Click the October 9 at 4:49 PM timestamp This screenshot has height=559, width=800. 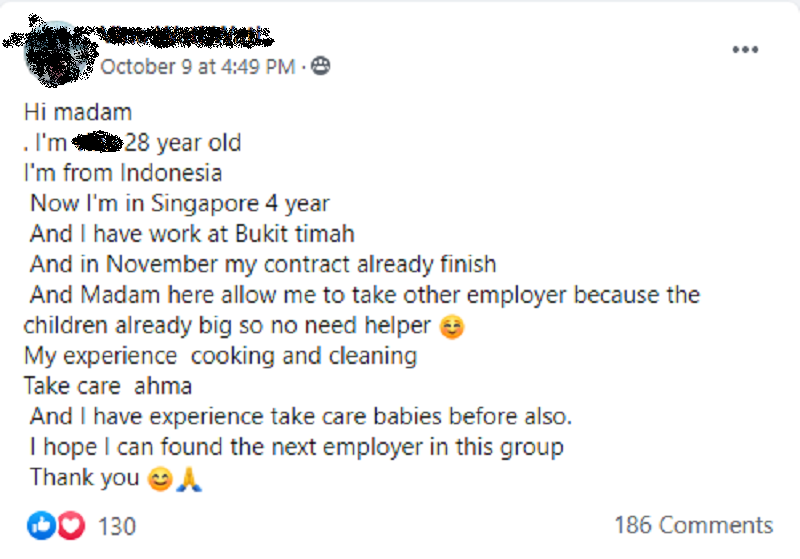tap(198, 66)
